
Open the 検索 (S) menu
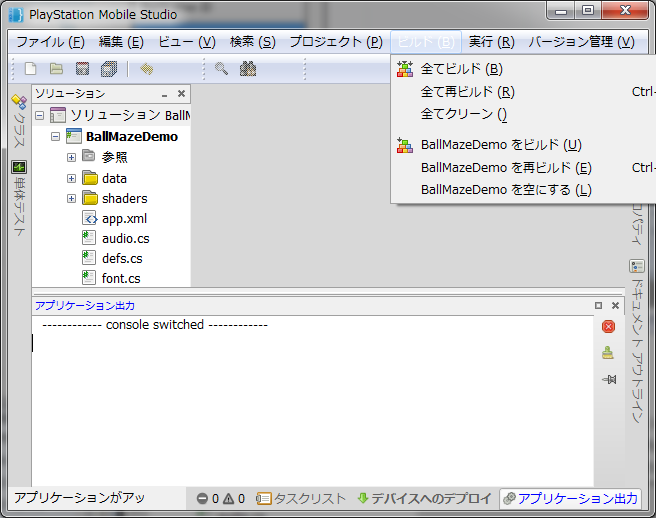[x=253, y=42]
